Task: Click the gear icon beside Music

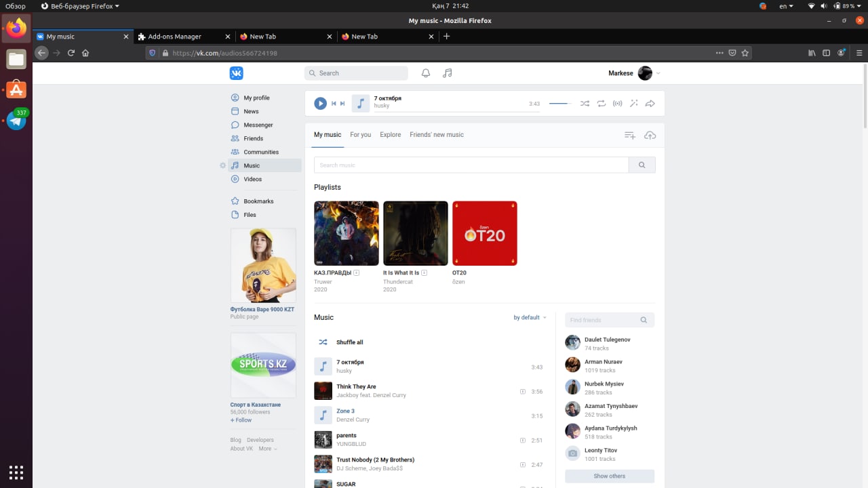Action: [x=222, y=165]
